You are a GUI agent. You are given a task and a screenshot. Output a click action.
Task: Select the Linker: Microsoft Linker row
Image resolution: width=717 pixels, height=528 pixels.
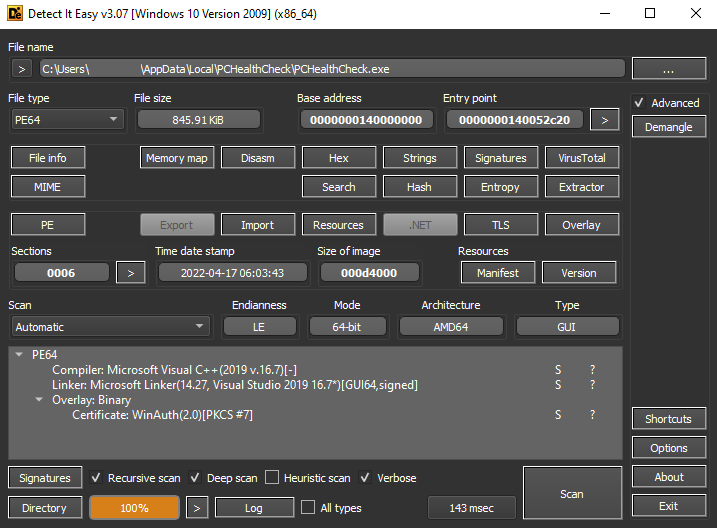[315, 384]
